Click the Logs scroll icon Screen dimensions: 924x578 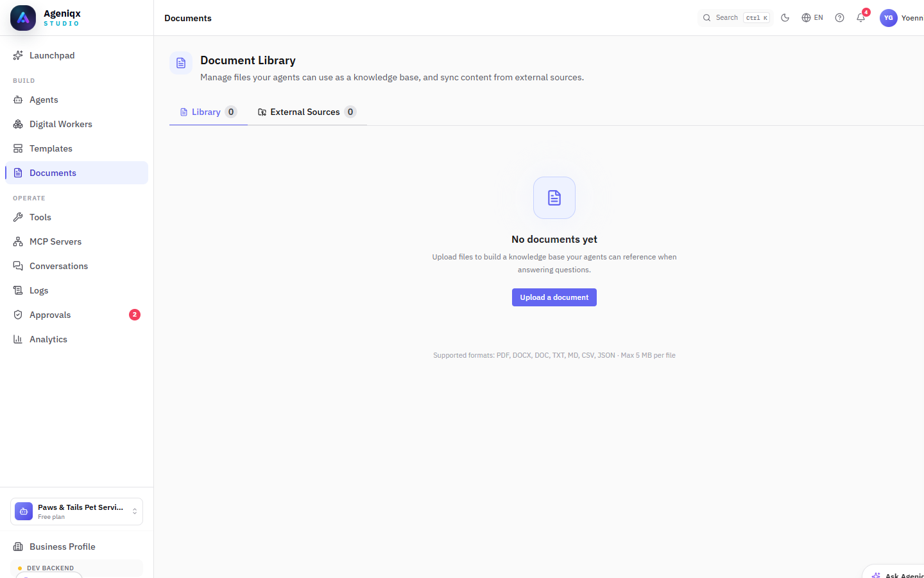pyautogui.click(x=18, y=290)
